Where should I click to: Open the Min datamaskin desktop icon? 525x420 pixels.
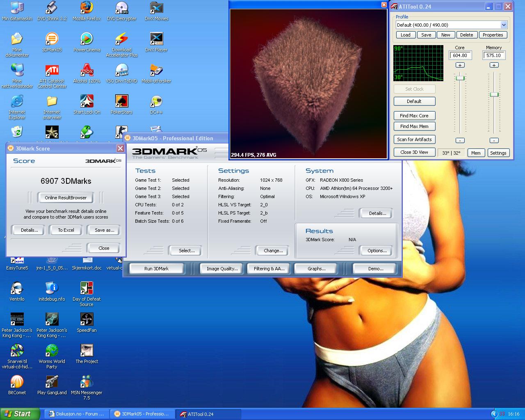(x=17, y=11)
